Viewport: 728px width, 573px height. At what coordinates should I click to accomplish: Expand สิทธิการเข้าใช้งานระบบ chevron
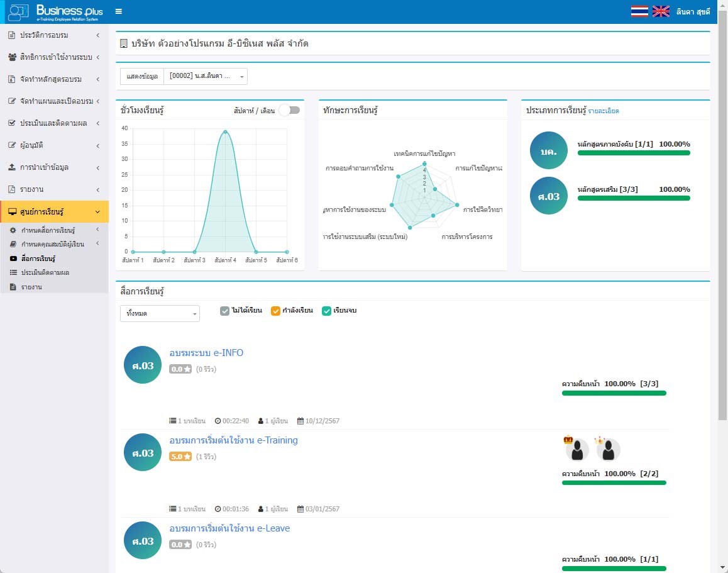point(98,57)
